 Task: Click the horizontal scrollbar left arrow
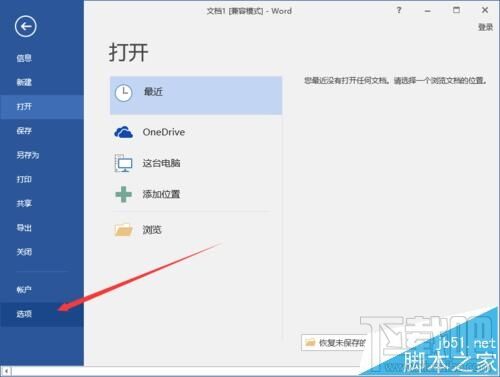(6, 371)
